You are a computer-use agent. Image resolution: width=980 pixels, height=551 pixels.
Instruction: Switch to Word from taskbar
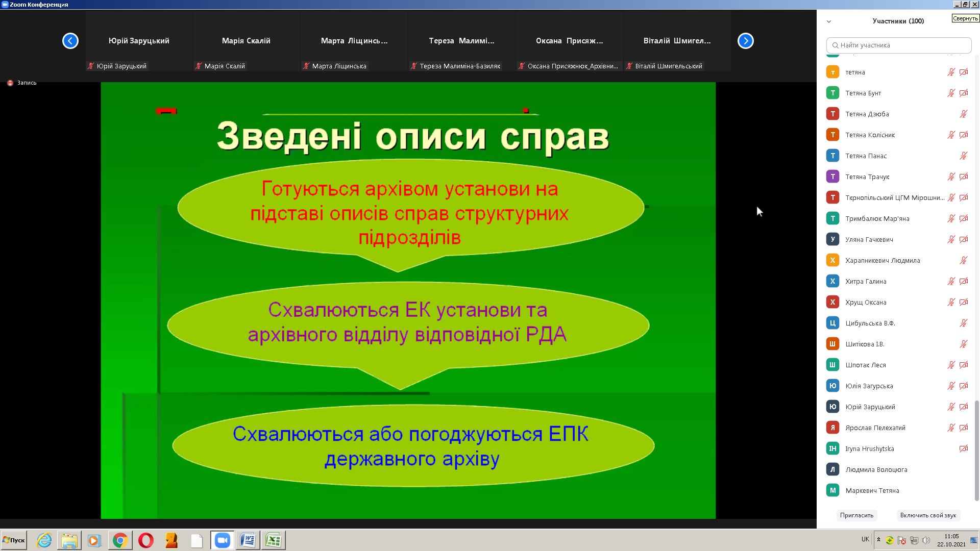tap(248, 540)
